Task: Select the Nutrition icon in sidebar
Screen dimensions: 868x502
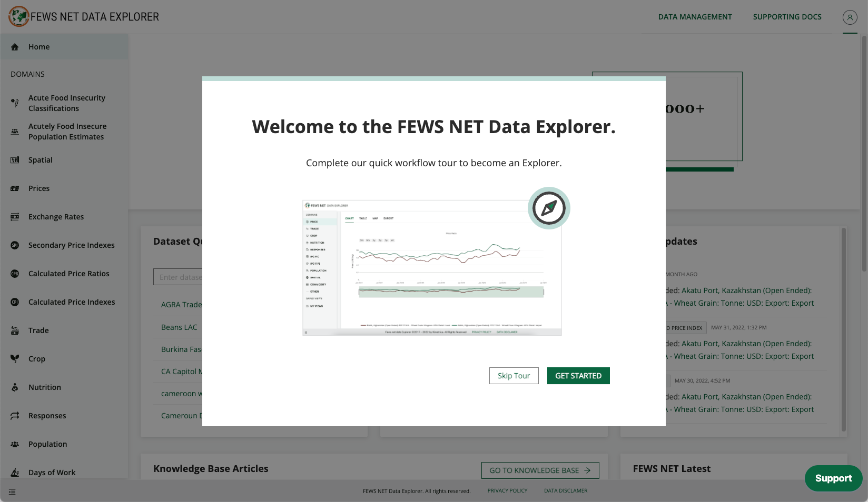Action: 15,387
